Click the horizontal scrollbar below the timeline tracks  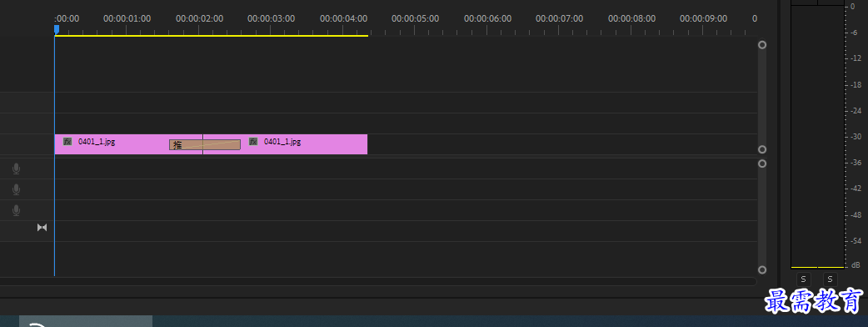(378, 282)
